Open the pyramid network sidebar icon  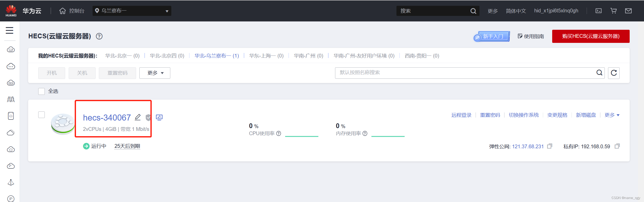click(x=11, y=183)
